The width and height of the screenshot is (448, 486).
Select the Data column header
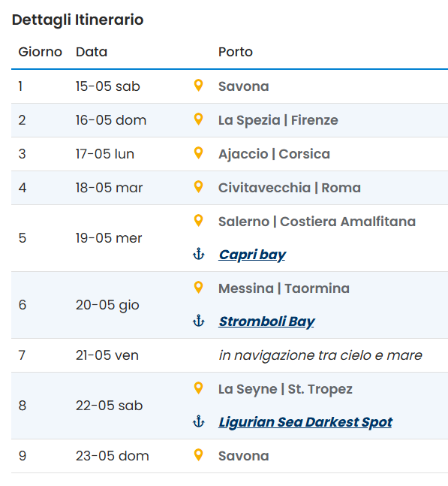(x=92, y=52)
